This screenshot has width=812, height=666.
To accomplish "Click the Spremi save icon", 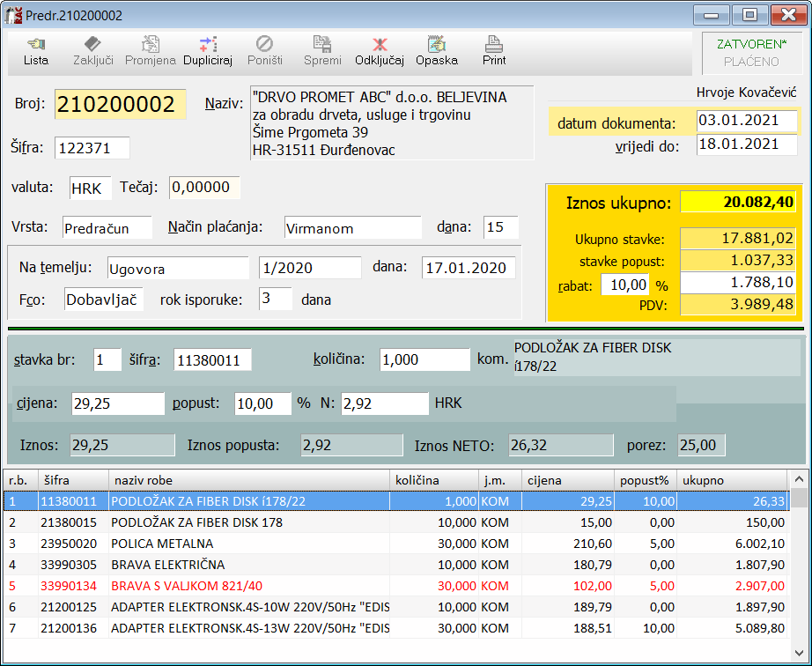I will [322, 51].
